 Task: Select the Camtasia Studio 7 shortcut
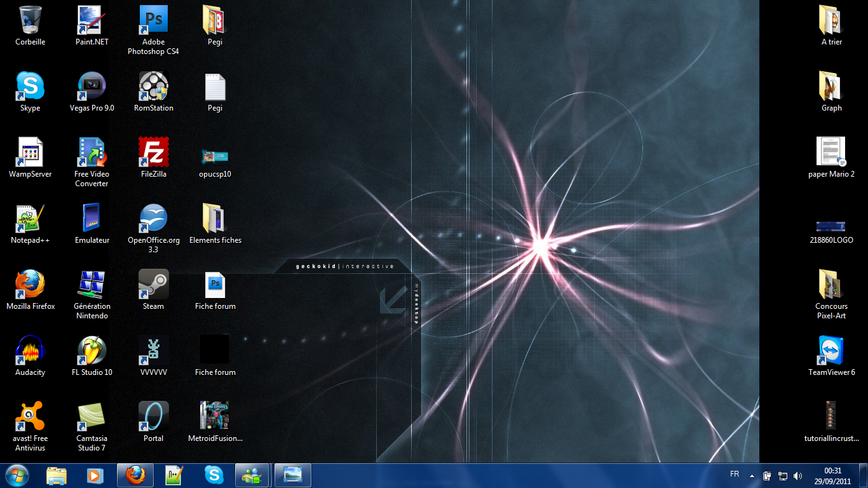(92, 417)
